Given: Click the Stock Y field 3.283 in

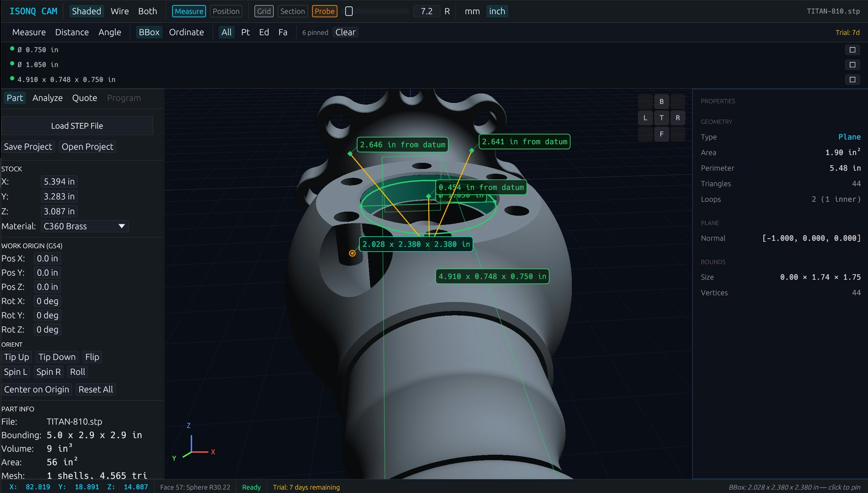Looking at the screenshot, I should [x=59, y=196].
